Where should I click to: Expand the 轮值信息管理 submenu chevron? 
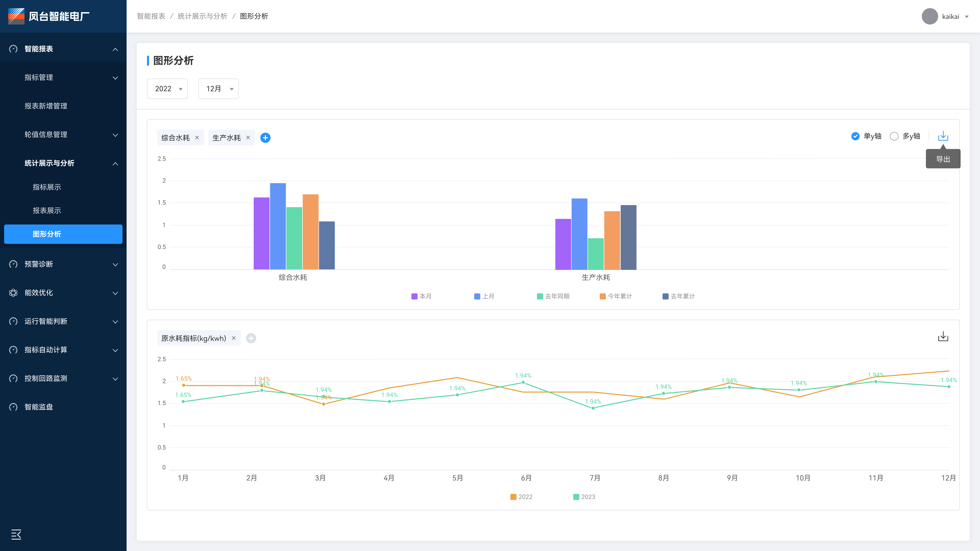click(x=115, y=135)
